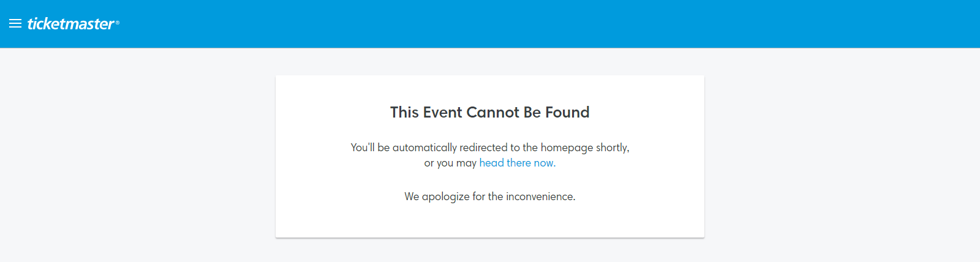This screenshot has width=980, height=262.
Task: Click the words 'or you may' before the link
Action: [x=450, y=163]
